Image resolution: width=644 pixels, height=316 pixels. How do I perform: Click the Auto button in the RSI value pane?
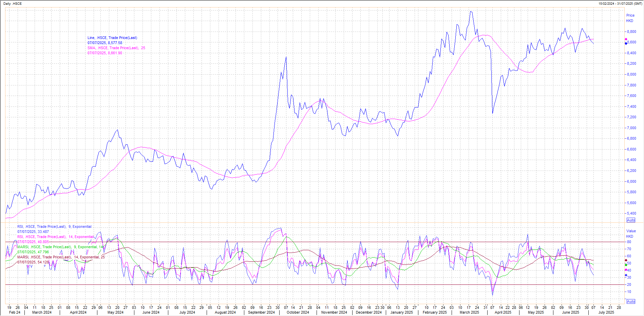tap(631, 301)
